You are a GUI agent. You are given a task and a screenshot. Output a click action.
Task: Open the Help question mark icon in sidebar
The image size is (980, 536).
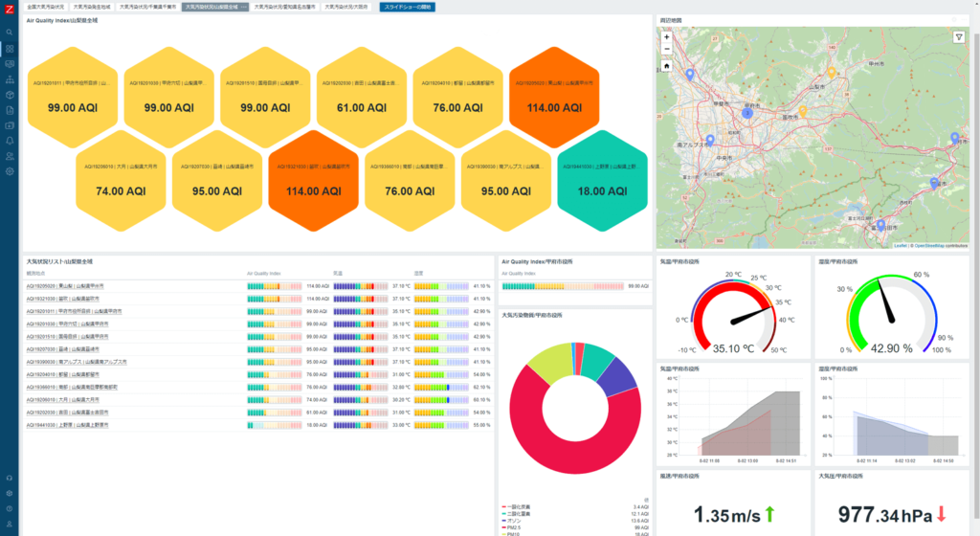pos(10,508)
